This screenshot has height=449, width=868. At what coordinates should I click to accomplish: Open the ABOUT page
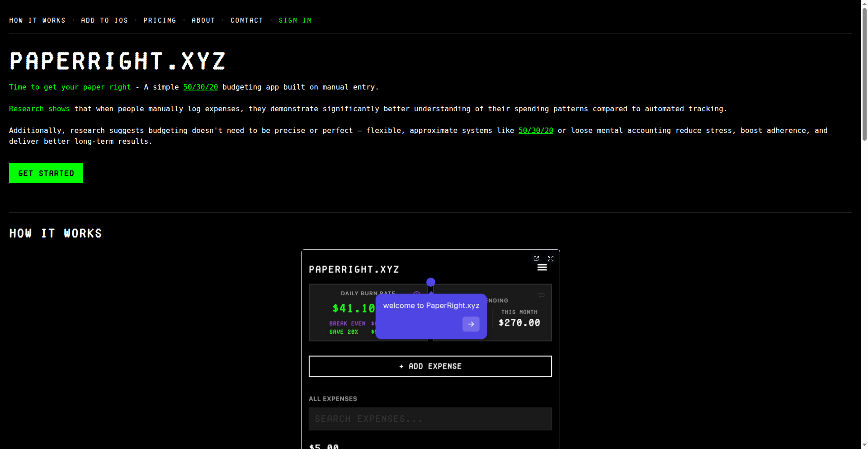(x=203, y=20)
